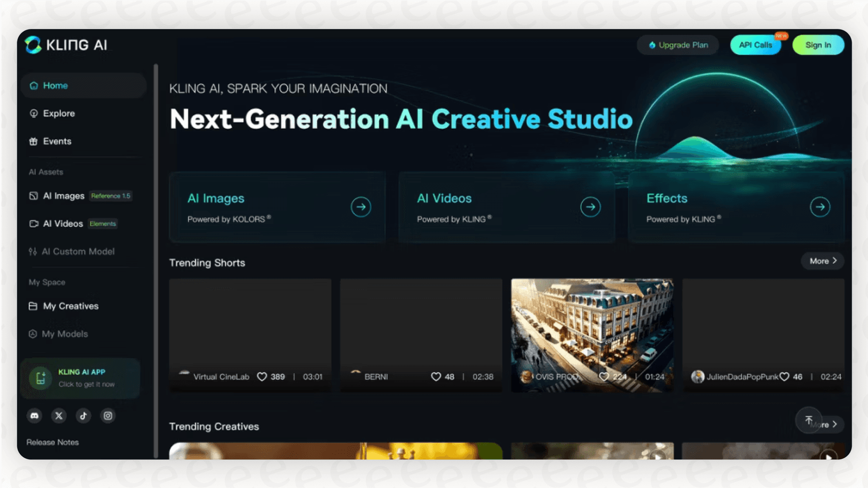Select AI Videos in the sidebar
Image resolution: width=868 pixels, height=488 pixels.
pyautogui.click(x=63, y=224)
